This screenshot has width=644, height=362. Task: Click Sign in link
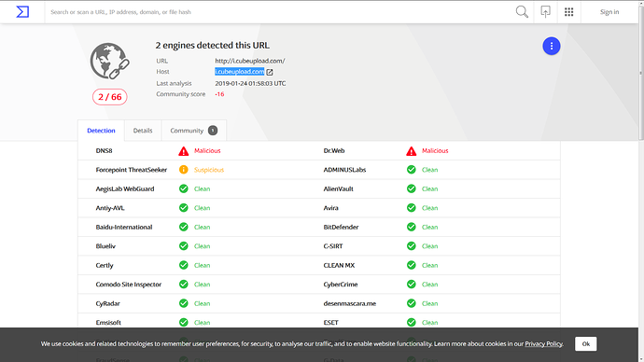(609, 12)
